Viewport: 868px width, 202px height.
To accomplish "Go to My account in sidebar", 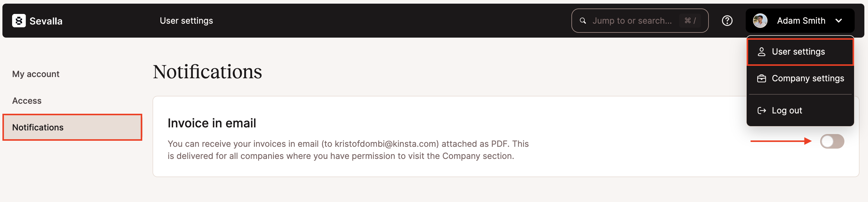I will click(x=36, y=74).
